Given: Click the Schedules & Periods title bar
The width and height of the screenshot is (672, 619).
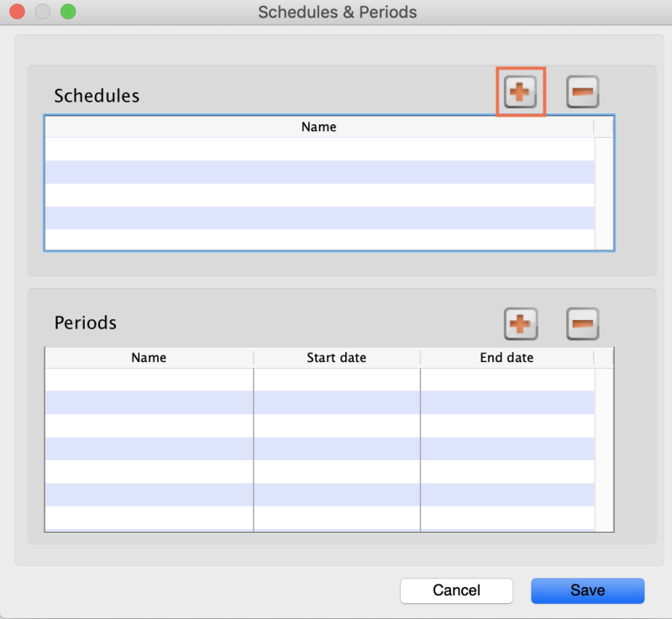Looking at the screenshot, I should click(336, 12).
